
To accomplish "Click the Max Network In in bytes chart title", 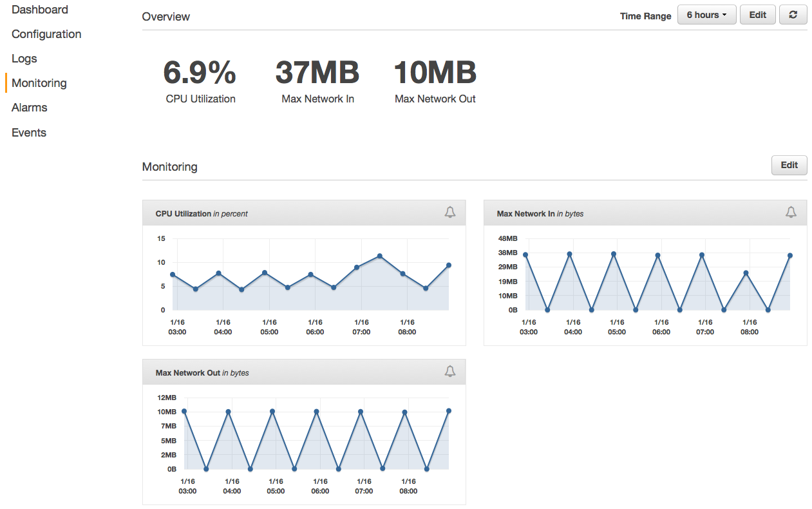I will (x=540, y=213).
